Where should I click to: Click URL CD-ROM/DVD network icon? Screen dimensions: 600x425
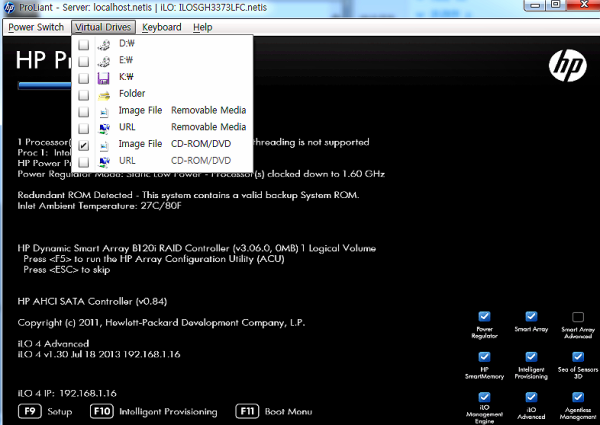pyautogui.click(x=104, y=162)
